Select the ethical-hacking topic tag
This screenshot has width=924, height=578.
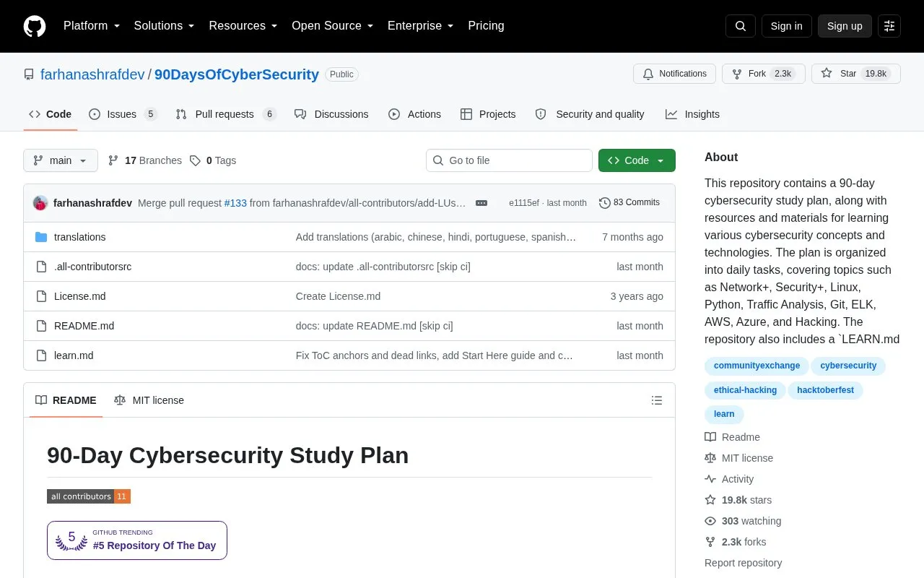click(745, 390)
